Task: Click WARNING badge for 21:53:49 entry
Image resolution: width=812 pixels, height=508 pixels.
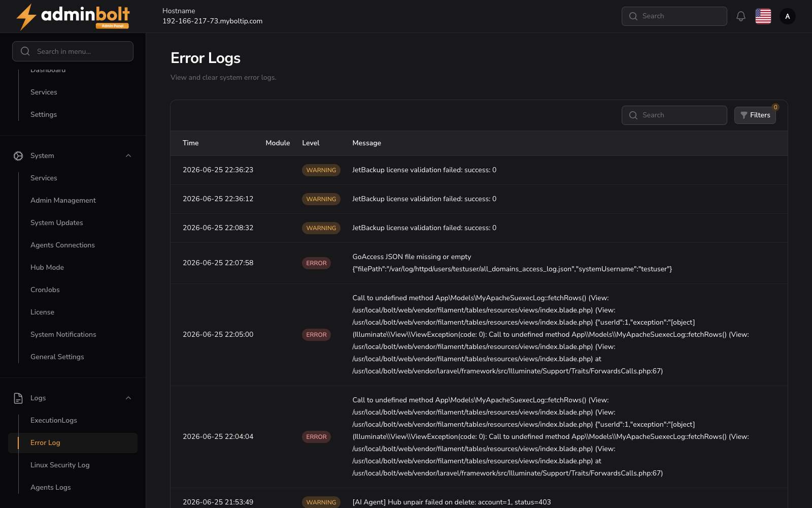Action: pyautogui.click(x=321, y=502)
